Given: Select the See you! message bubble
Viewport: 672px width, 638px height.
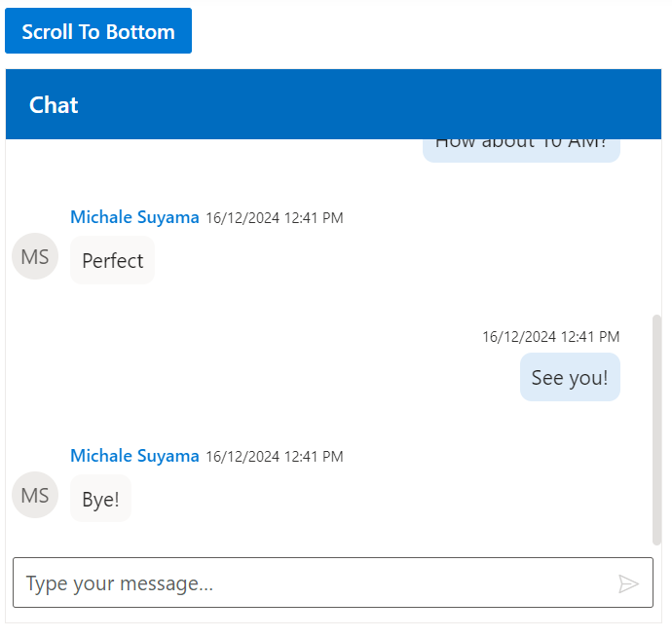Looking at the screenshot, I should coord(570,378).
